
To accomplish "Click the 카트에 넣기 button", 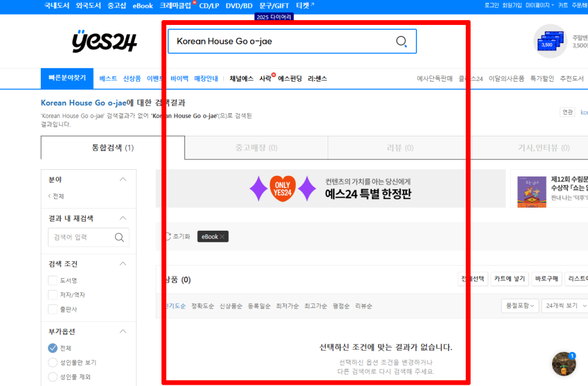I will pyautogui.click(x=509, y=279).
